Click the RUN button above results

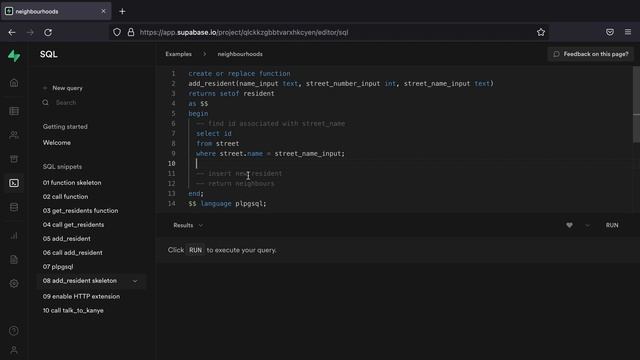(x=612, y=225)
